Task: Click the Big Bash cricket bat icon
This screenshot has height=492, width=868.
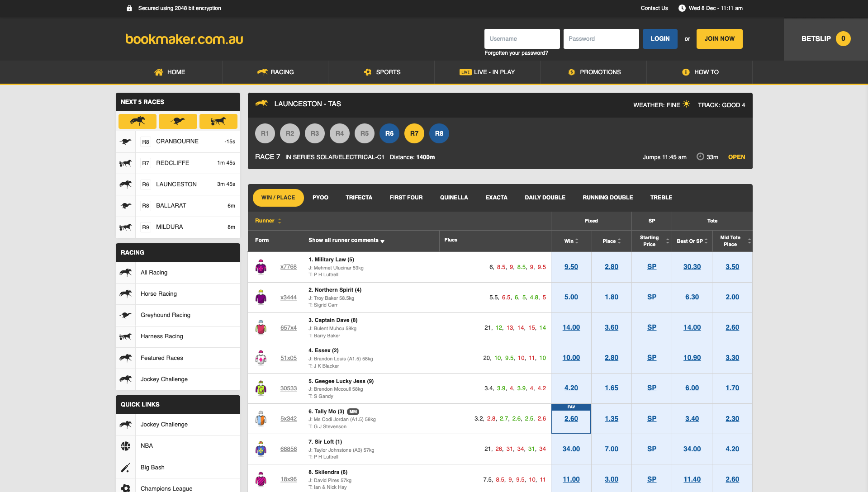Action: pyautogui.click(x=126, y=467)
